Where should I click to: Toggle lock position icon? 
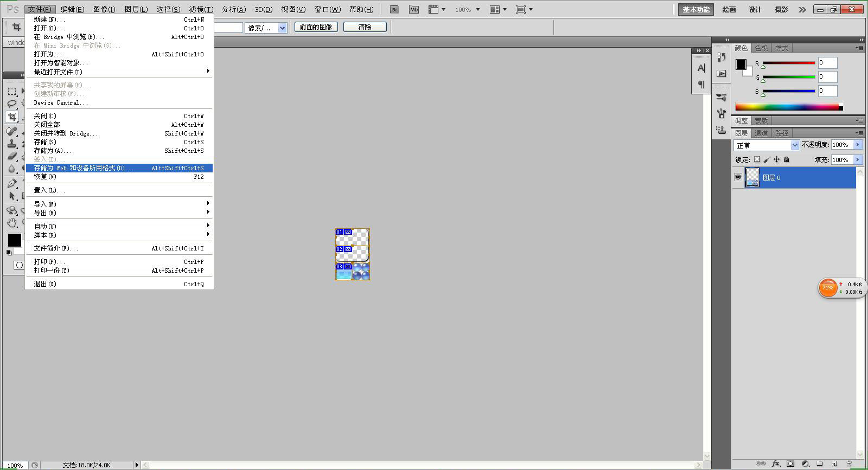click(x=776, y=159)
